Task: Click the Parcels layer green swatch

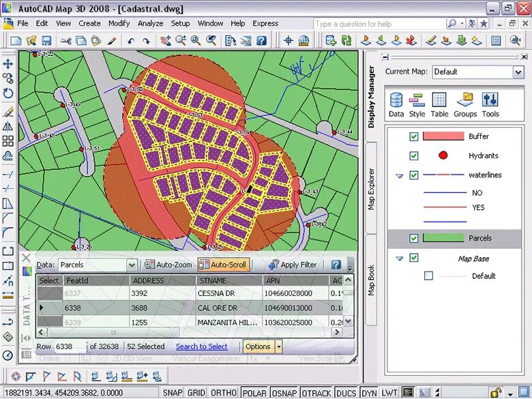Action: click(443, 238)
